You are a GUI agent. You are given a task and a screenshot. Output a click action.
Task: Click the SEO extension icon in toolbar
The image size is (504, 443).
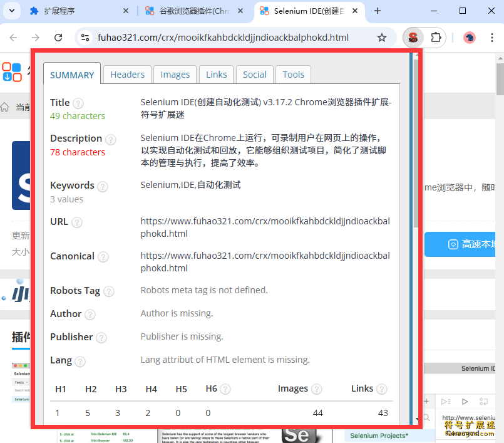413,38
